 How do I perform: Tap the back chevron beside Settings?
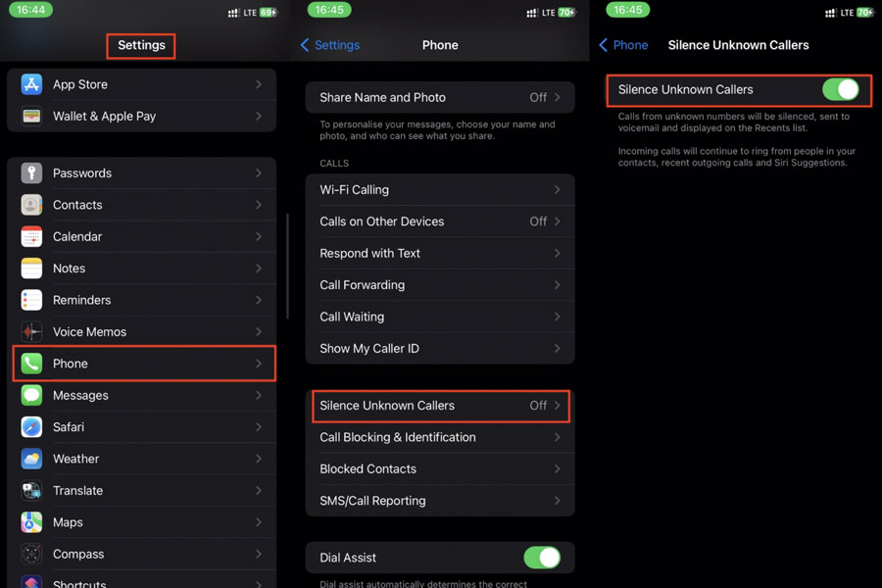coord(305,45)
